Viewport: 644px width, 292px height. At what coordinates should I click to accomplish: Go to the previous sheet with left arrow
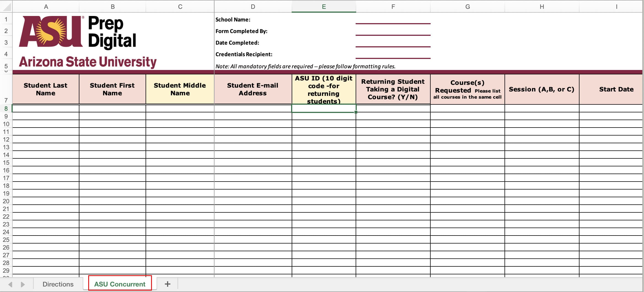[x=10, y=284]
